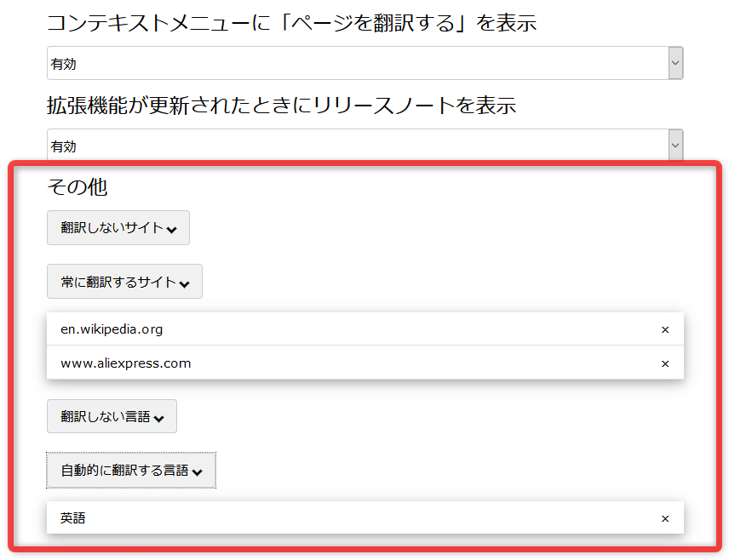Viewport: 729px width, 560px height.
Task: Click the コンテキストメニュー setting label
Action: [291, 23]
